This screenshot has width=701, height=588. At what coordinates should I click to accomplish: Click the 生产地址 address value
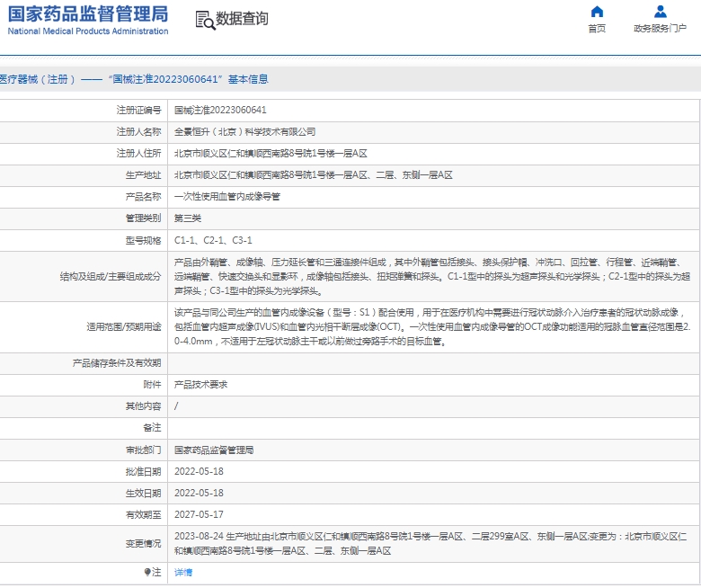(314, 174)
